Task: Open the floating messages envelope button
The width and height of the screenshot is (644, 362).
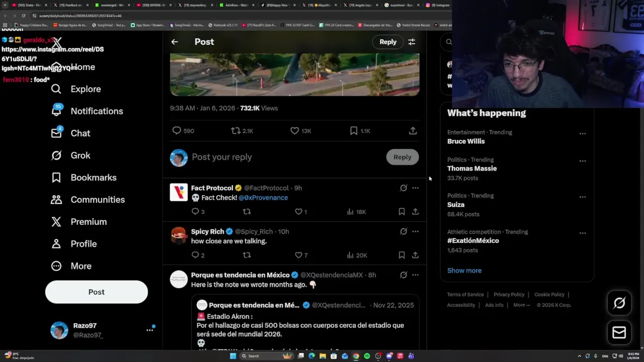Action: (x=619, y=332)
